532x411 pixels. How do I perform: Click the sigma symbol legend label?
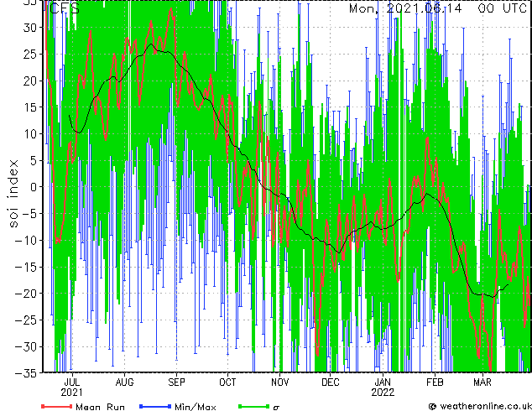click(x=276, y=408)
